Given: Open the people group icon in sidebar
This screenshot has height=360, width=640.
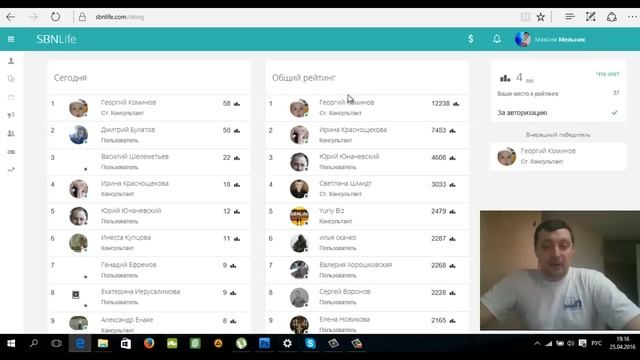Looking at the screenshot, I should point(11,133).
